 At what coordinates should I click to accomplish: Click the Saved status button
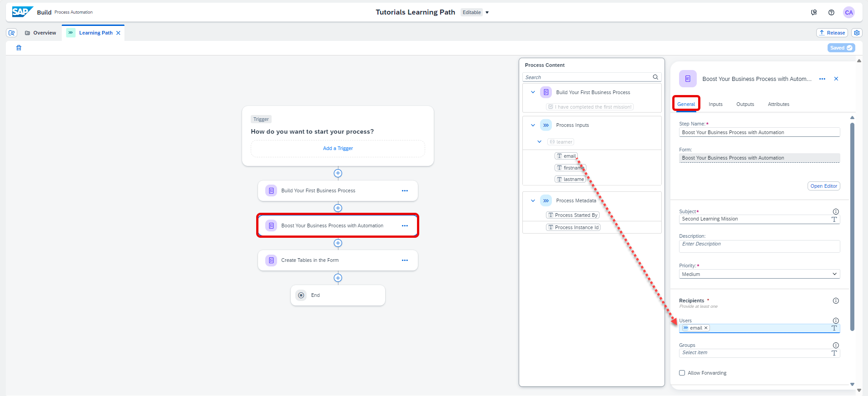(841, 48)
